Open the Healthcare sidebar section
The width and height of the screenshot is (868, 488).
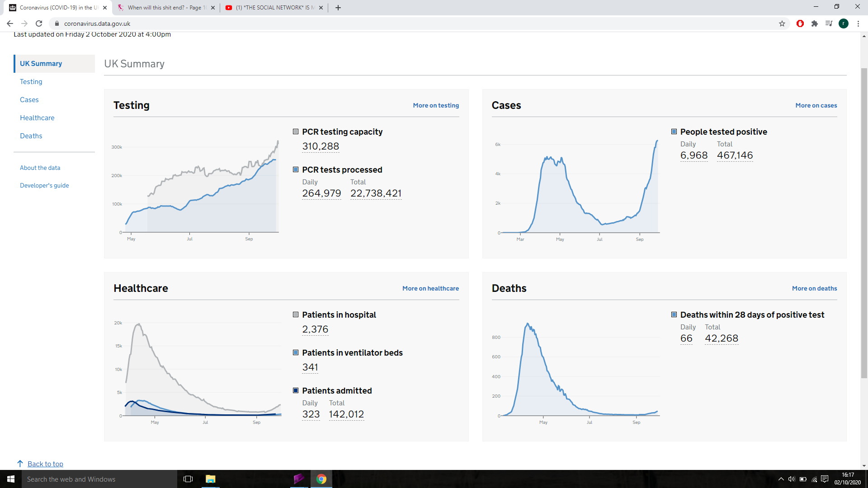click(x=37, y=118)
